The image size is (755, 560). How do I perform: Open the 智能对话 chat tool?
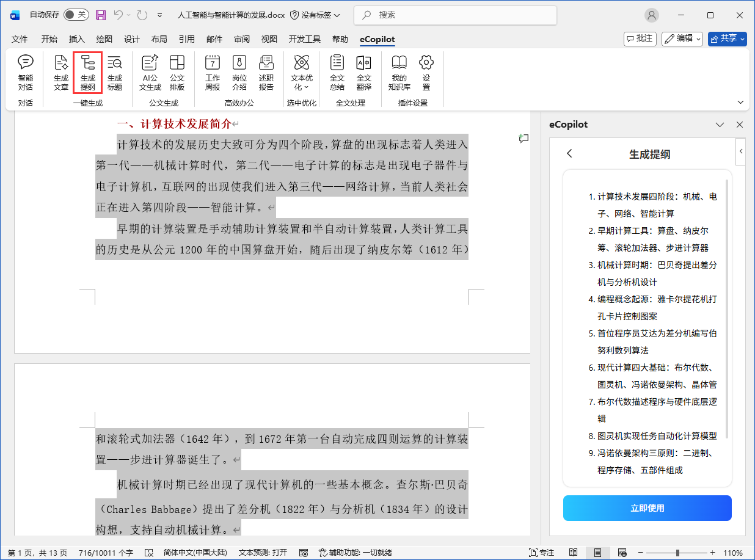(26, 72)
